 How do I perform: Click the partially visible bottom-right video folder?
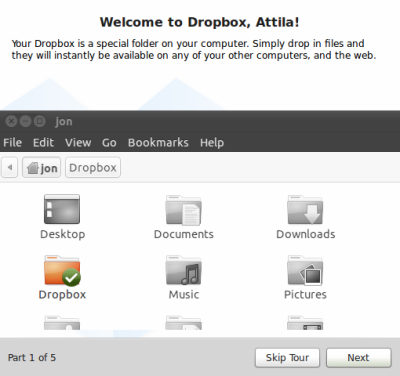coord(305,323)
